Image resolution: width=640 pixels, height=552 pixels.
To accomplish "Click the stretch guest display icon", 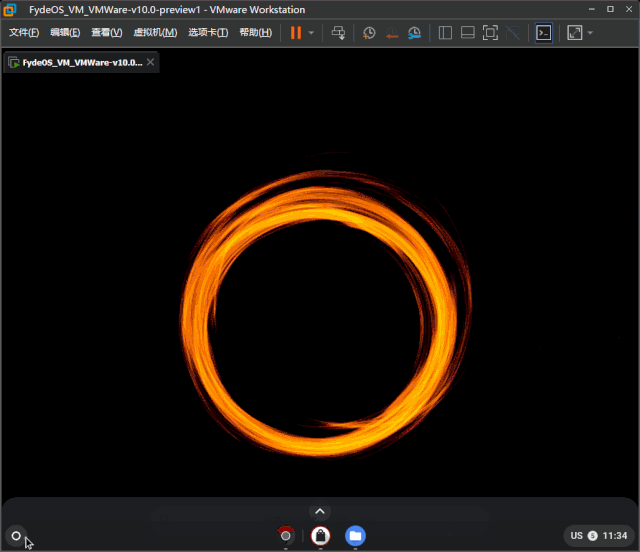I will click(574, 32).
